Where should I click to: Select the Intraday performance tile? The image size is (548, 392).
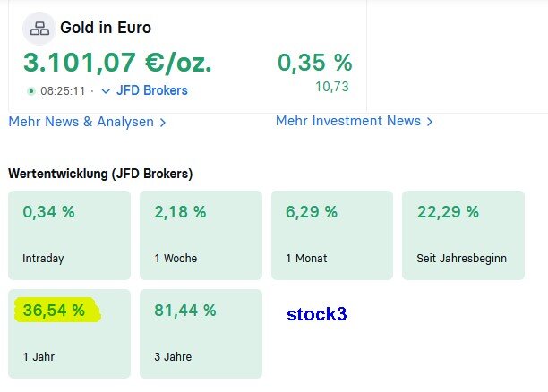[x=69, y=234]
